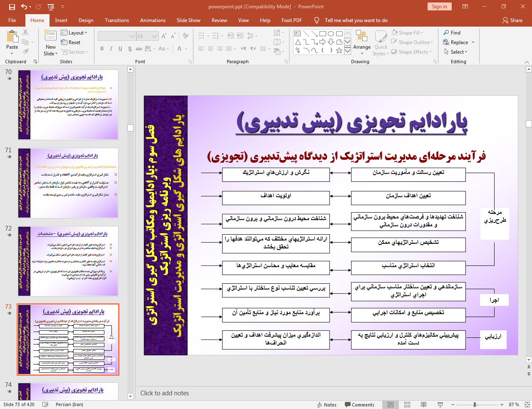
Task: Click the Find button
Action: [452, 32]
